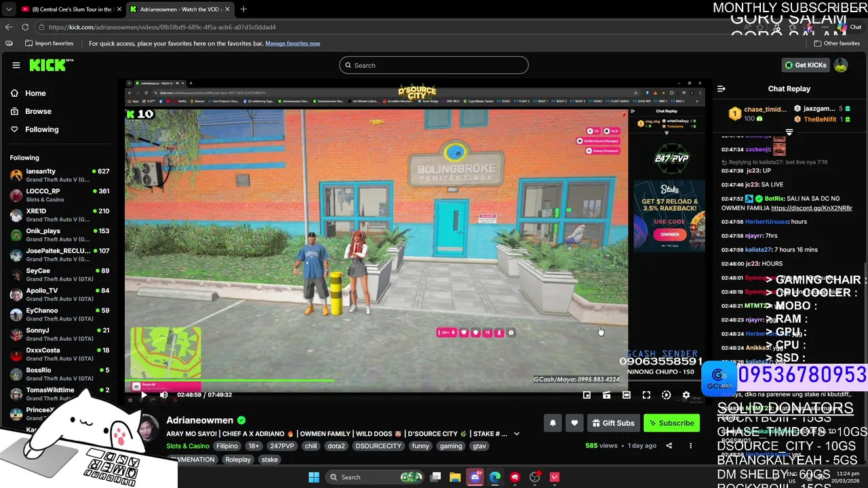Subscribe to Adrianeowmen
868x488 pixels.
click(671, 423)
